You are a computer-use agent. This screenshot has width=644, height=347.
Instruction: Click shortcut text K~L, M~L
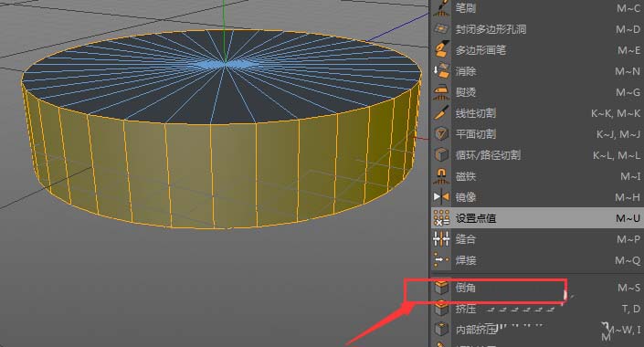[x=616, y=155]
